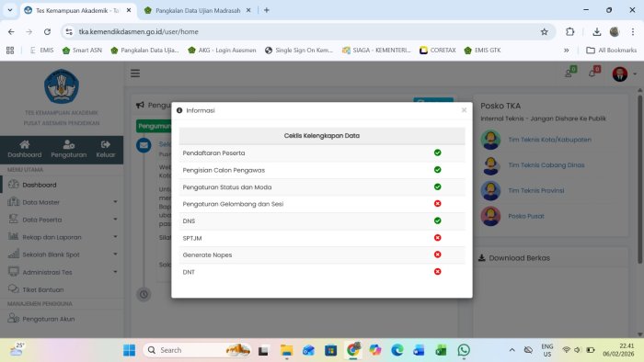Screen dimensions: 644x362
Task: Open Chrome extensions puzzle icon
Action: pos(569,31)
